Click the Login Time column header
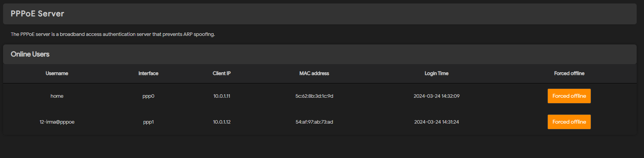The image size is (644, 158). pyautogui.click(x=436, y=73)
